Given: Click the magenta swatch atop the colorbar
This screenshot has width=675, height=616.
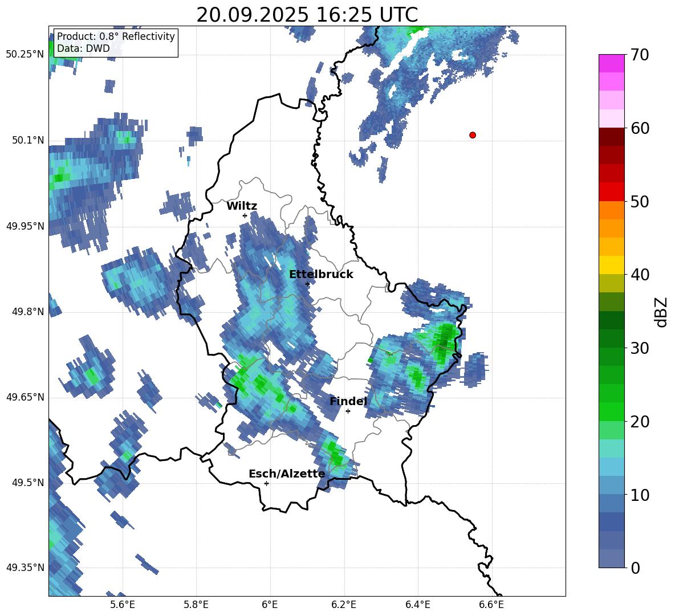Looking at the screenshot, I should point(611,63).
